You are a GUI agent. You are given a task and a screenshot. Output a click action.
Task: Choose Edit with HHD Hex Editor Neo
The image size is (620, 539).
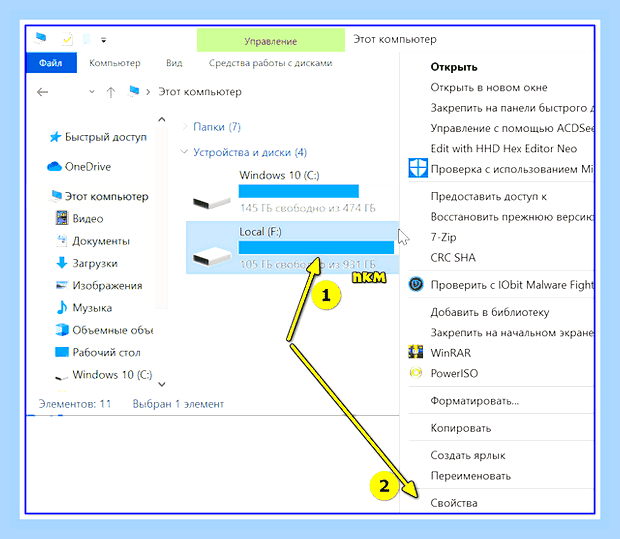click(503, 149)
